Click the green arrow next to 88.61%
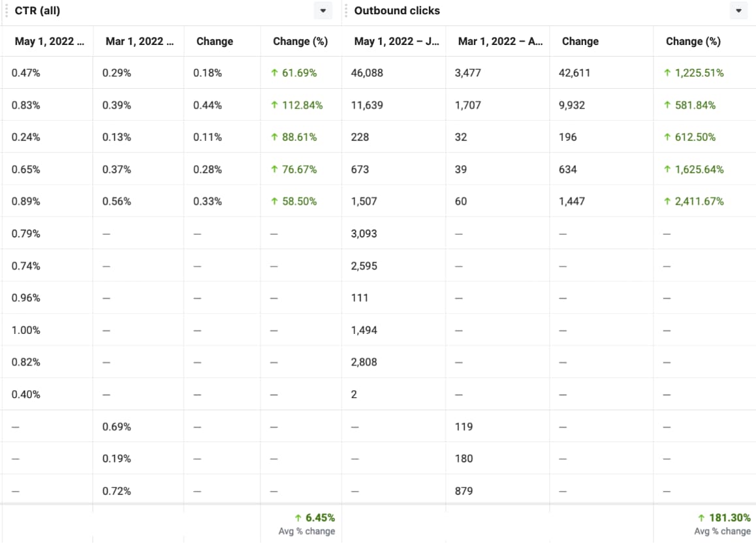Viewport: 756px width, 544px height. [x=274, y=137]
